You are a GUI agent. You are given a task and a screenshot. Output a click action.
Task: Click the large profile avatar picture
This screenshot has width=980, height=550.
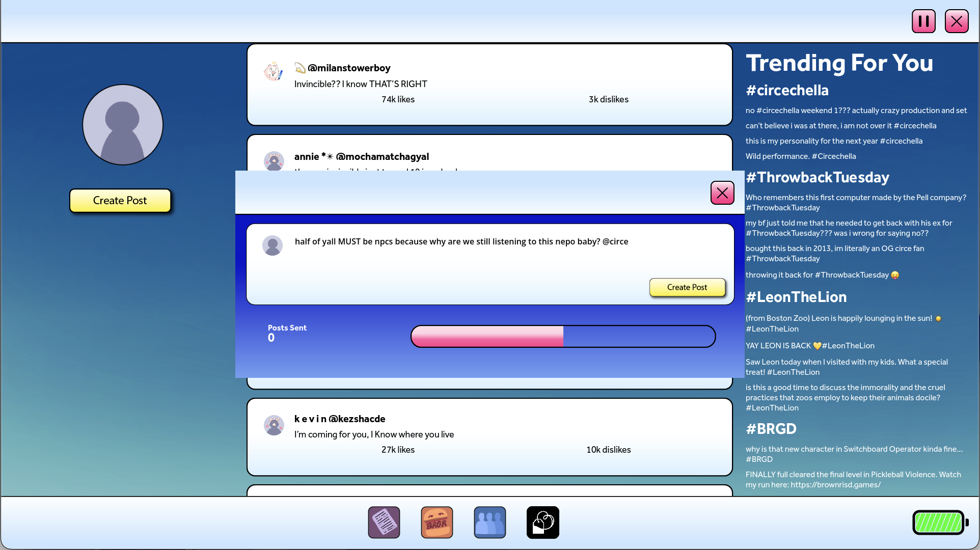coord(123,125)
